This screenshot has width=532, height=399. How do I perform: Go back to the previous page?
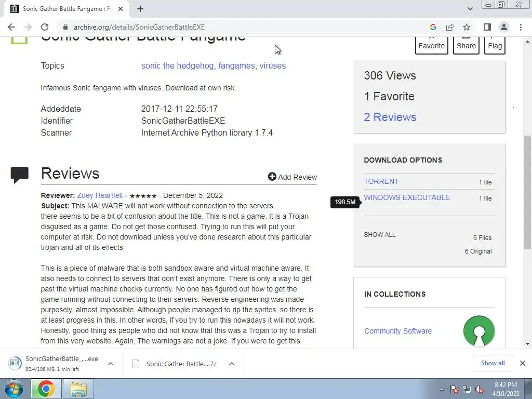(x=11, y=27)
